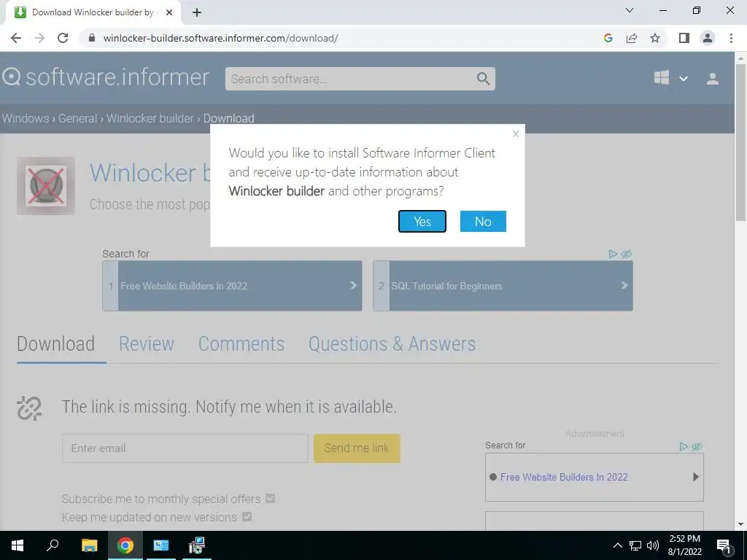The height and width of the screenshot is (560, 747).
Task: Bookmark this page with the star icon
Action: 655,38
